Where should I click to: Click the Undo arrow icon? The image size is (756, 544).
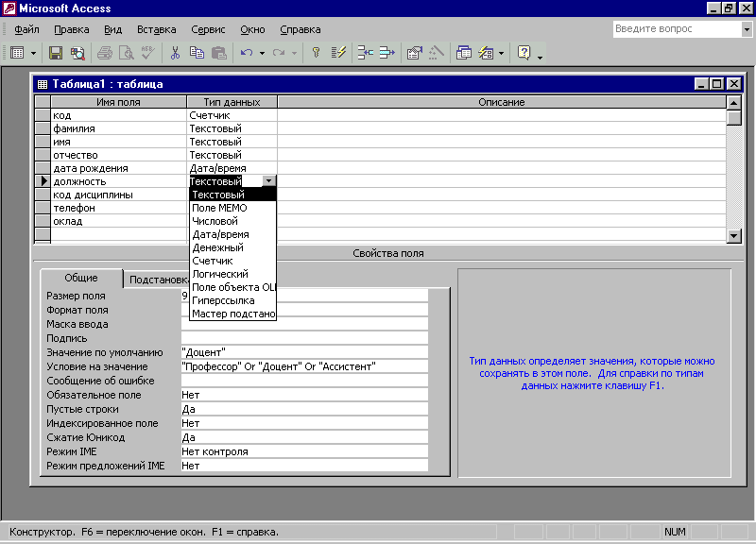point(246,54)
